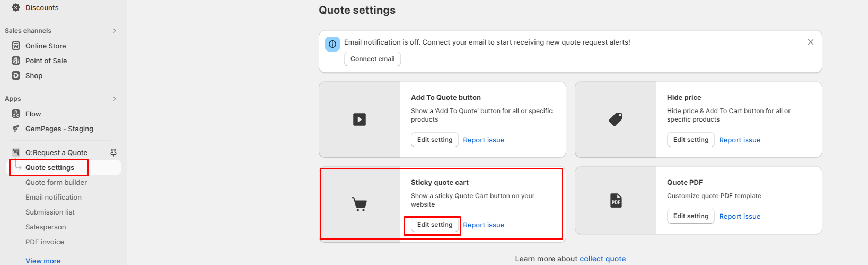Click the Shop app icon

(x=16, y=75)
